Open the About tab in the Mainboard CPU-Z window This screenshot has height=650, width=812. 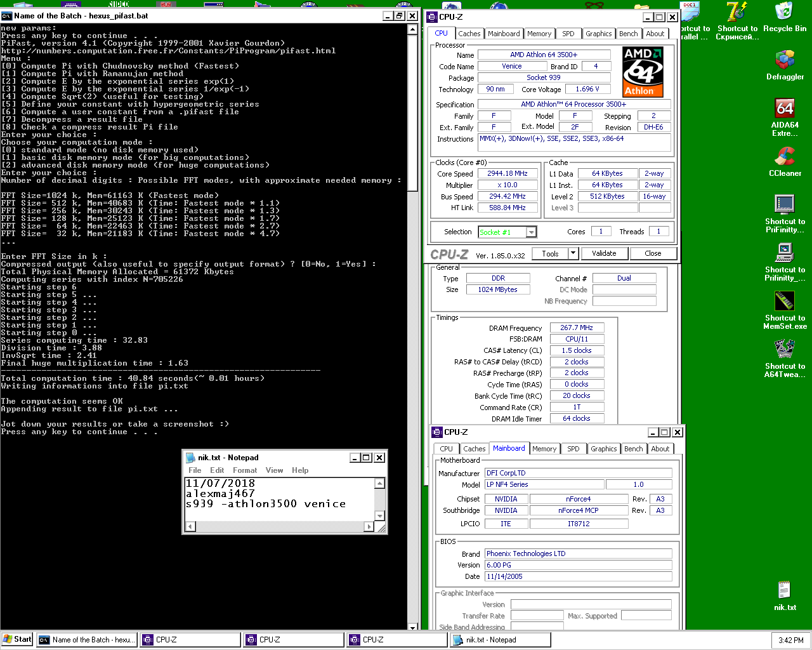tap(660, 449)
